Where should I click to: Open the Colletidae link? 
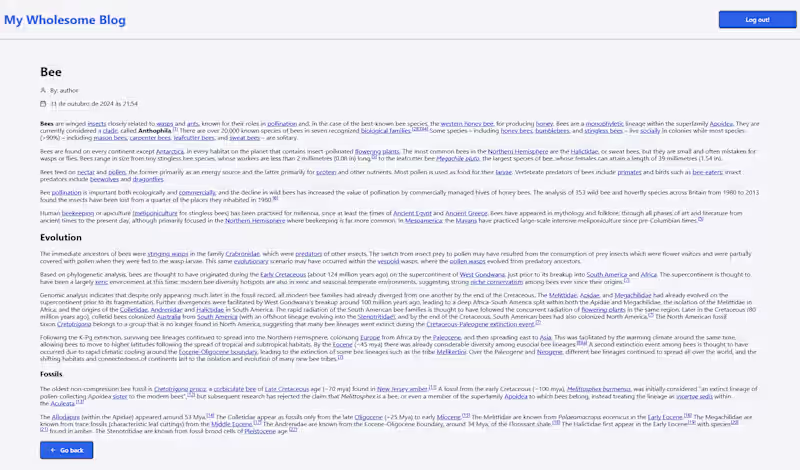134,310
